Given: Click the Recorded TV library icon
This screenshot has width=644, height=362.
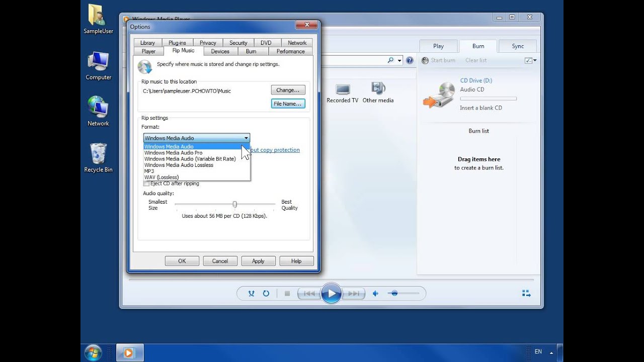Looking at the screenshot, I should (343, 89).
